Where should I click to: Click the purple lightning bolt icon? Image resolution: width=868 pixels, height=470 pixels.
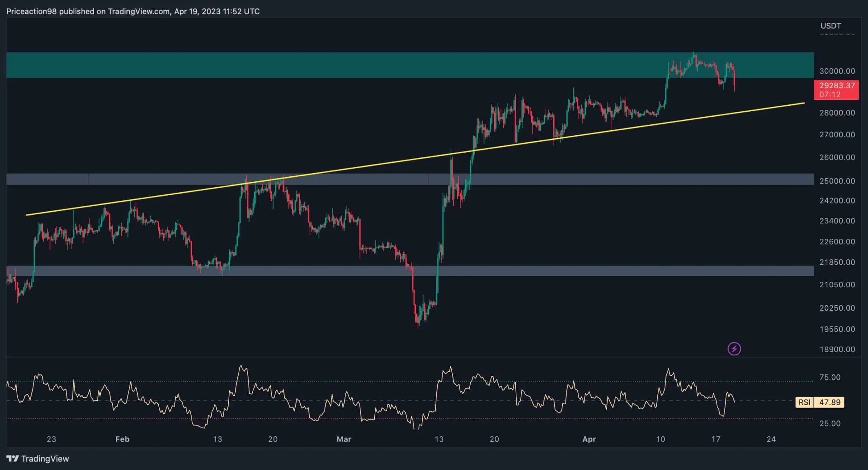tap(734, 349)
